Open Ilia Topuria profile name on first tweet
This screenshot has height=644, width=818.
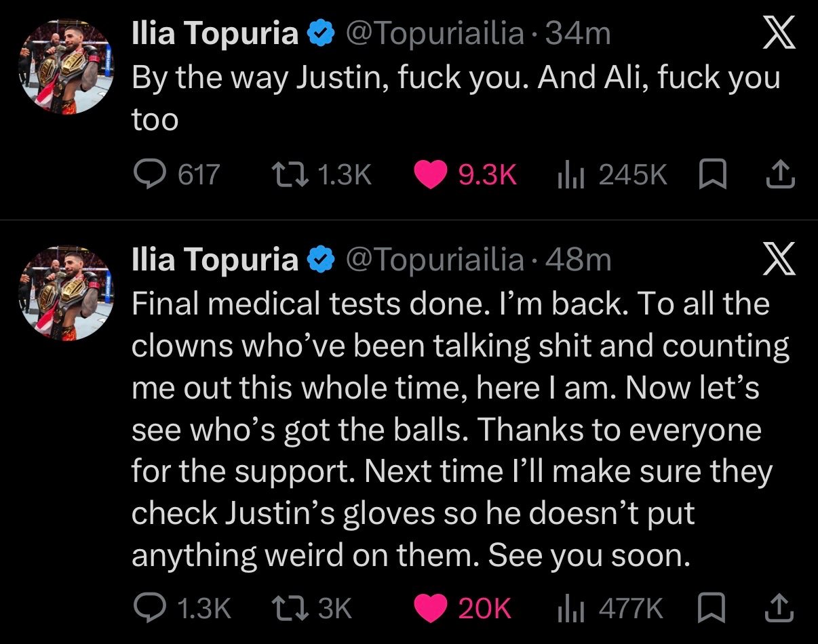pos(214,35)
